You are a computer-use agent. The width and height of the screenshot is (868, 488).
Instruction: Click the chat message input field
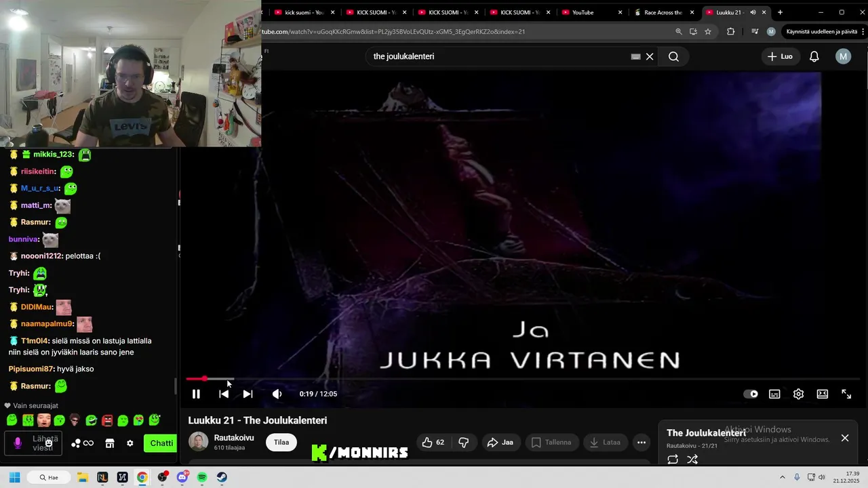tap(33, 443)
